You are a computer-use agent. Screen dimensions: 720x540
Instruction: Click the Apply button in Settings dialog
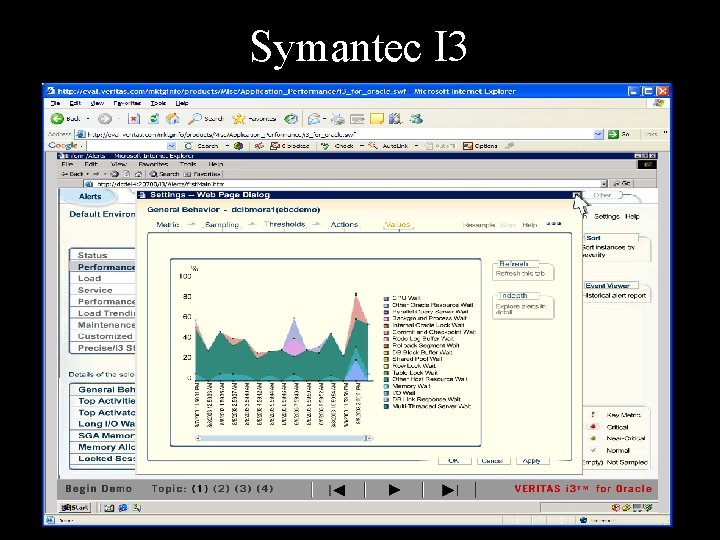532,461
